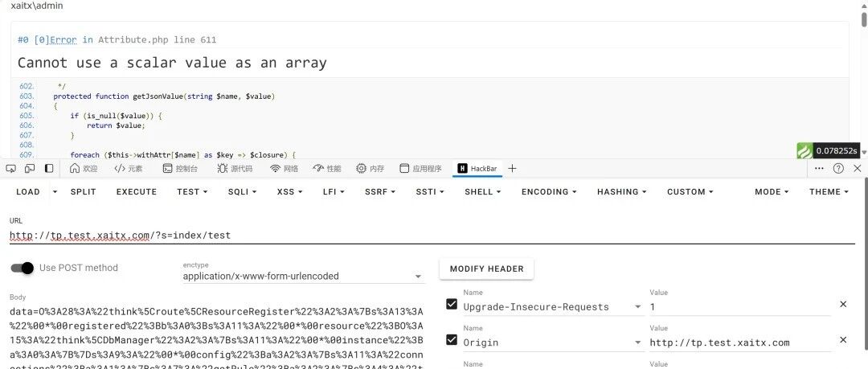Switch to the 元素 elements tab
This screenshot has width=868, height=369.
click(128, 169)
